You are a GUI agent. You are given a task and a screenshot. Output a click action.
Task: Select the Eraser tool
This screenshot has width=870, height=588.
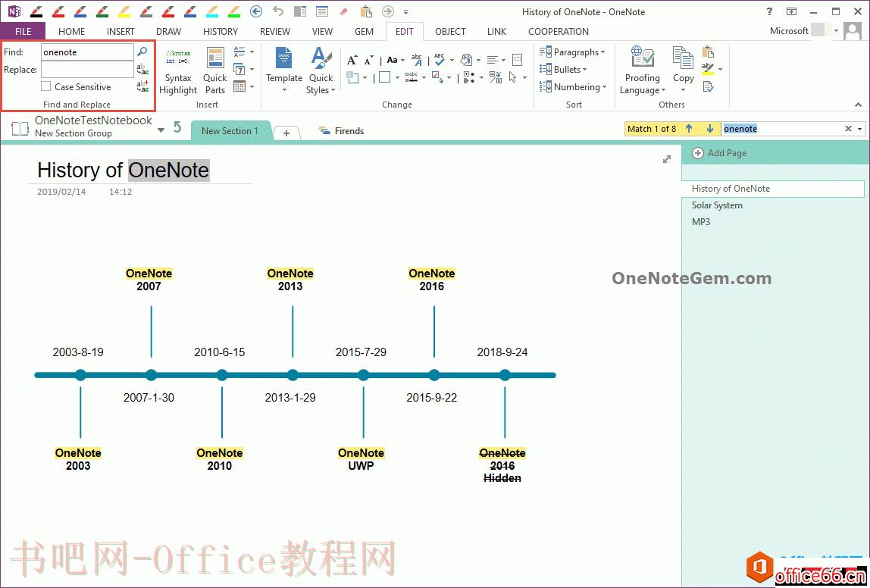pos(343,11)
